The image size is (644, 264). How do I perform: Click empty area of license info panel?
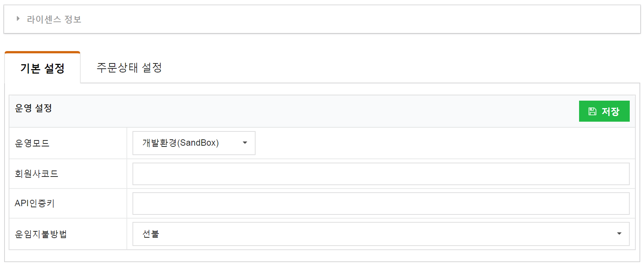(360, 19)
